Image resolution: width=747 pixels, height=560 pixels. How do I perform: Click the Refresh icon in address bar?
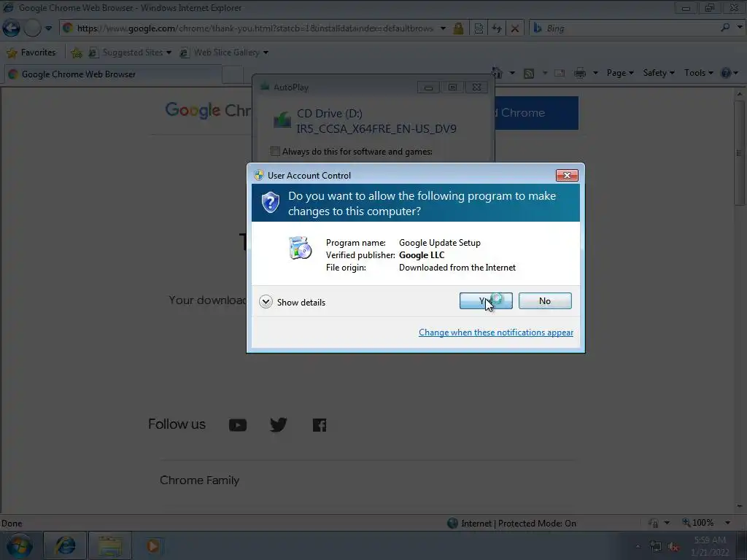pyautogui.click(x=497, y=28)
